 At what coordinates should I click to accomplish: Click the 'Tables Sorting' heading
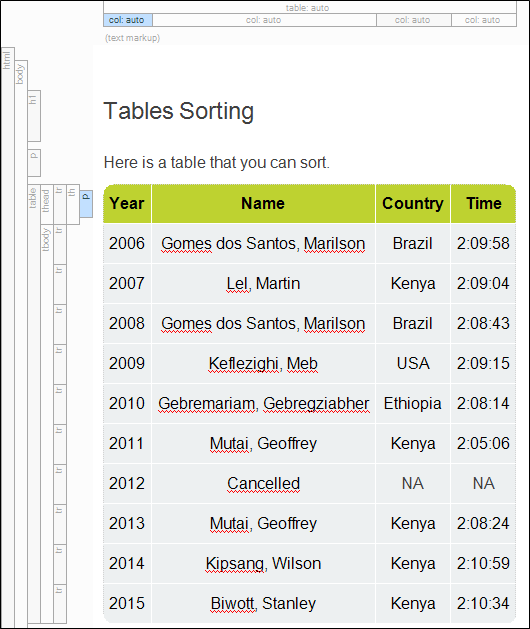[x=179, y=111]
